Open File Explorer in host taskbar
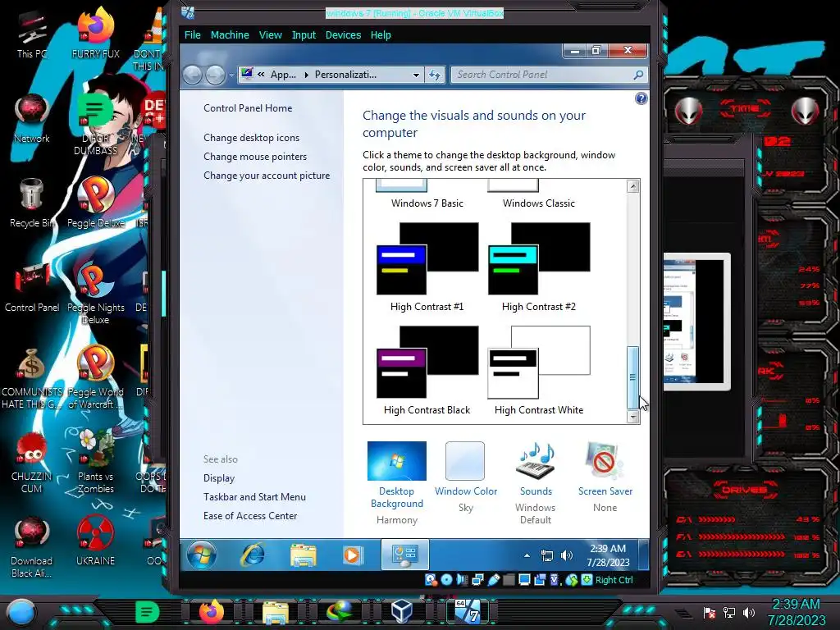The image size is (840, 630). click(276, 611)
